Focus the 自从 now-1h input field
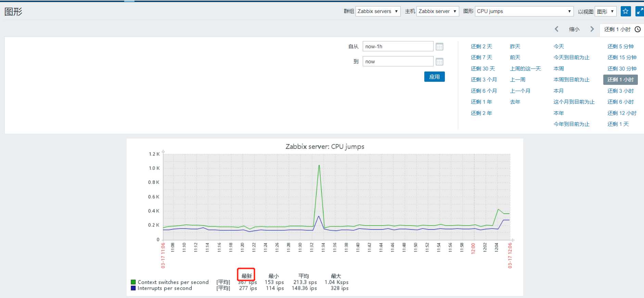 tap(398, 47)
